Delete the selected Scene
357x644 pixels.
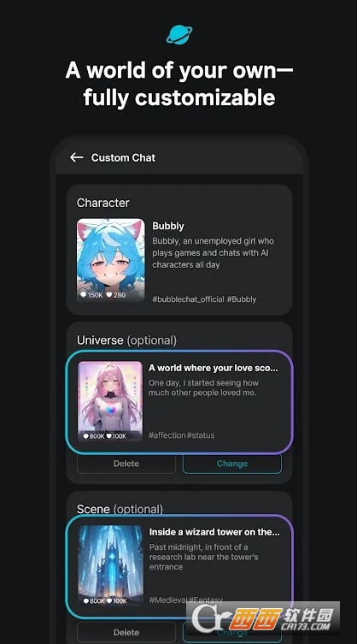click(126, 632)
